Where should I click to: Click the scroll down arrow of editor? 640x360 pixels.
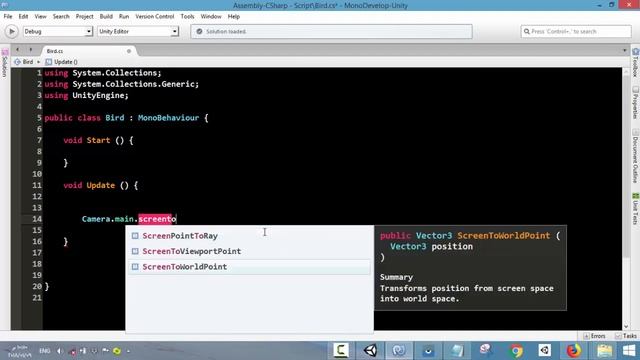(626, 327)
